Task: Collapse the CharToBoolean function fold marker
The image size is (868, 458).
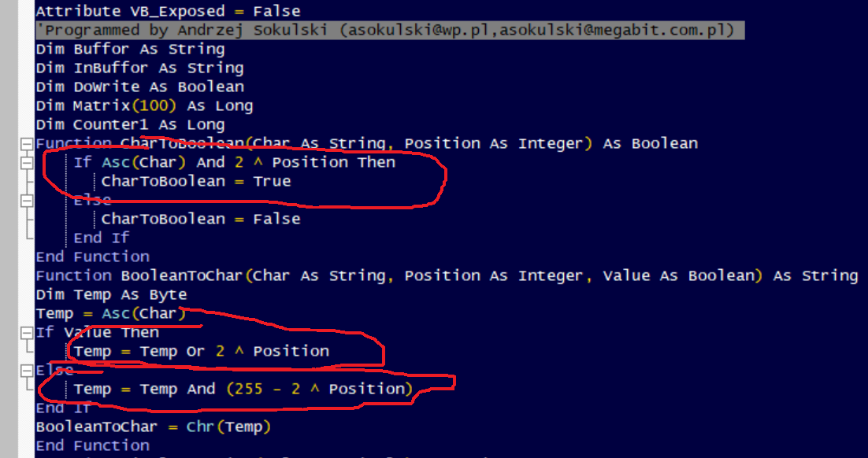Action: (x=28, y=144)
